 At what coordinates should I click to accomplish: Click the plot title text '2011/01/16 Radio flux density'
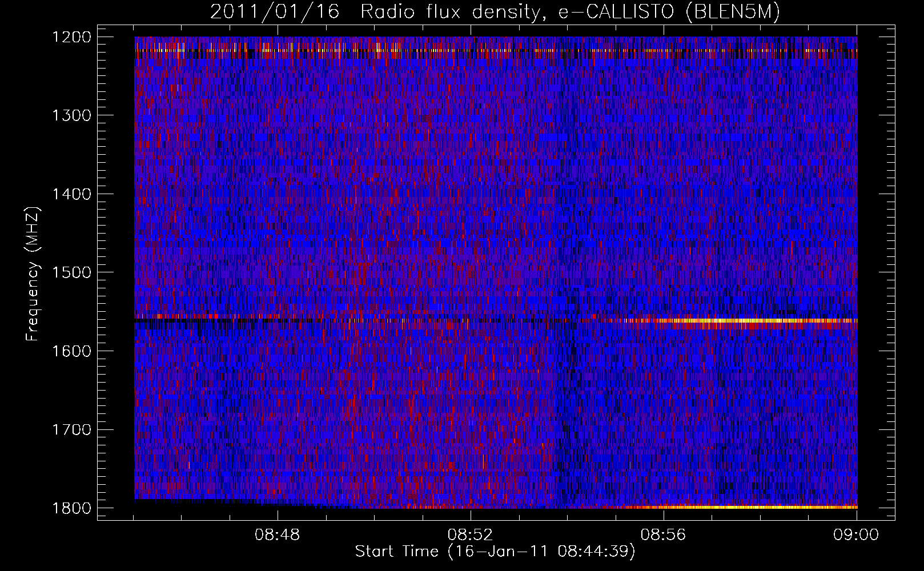pyautogui.click(x=374, y=12)
